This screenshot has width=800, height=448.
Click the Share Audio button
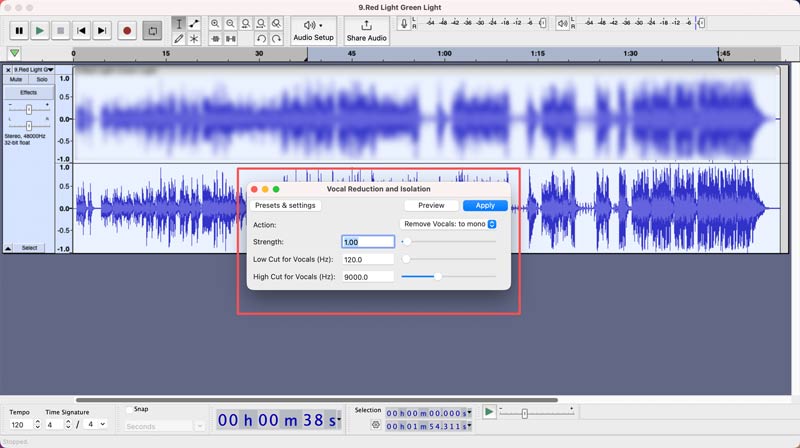coord(366,31)
